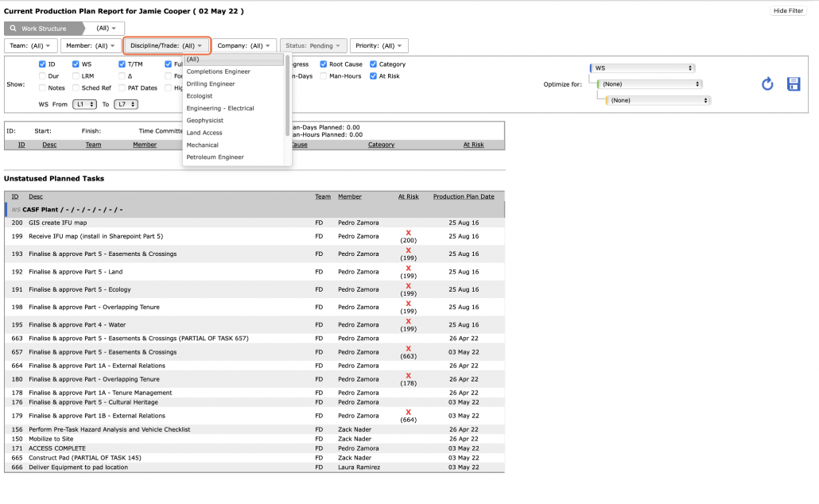
Task: Click task 'GIS create IFU map'
Action: (x=57, y=223)
